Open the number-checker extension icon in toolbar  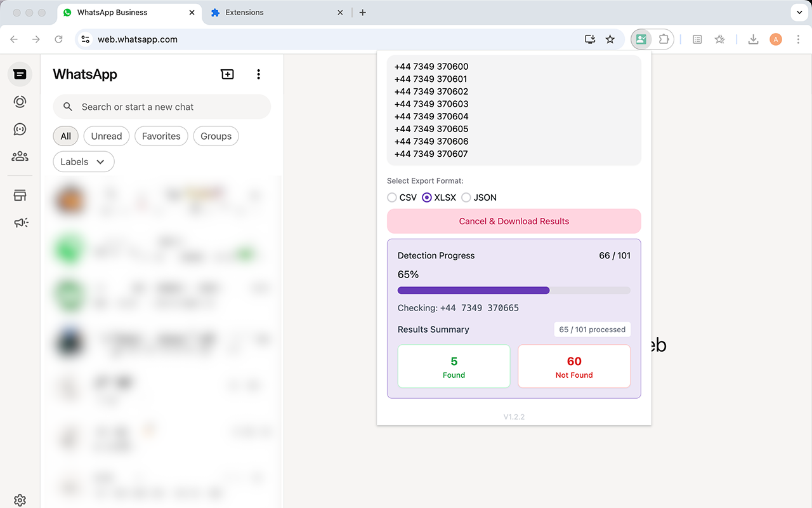point(641,39)
